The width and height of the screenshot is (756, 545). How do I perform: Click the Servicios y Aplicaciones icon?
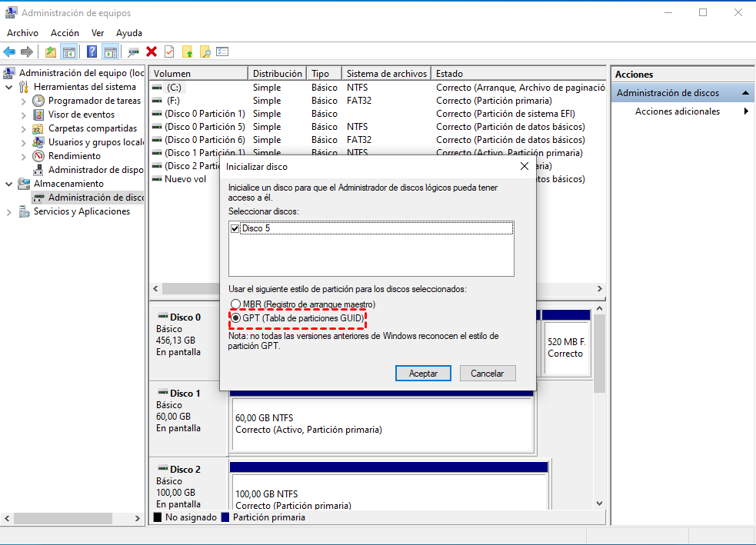click(24, 211)
